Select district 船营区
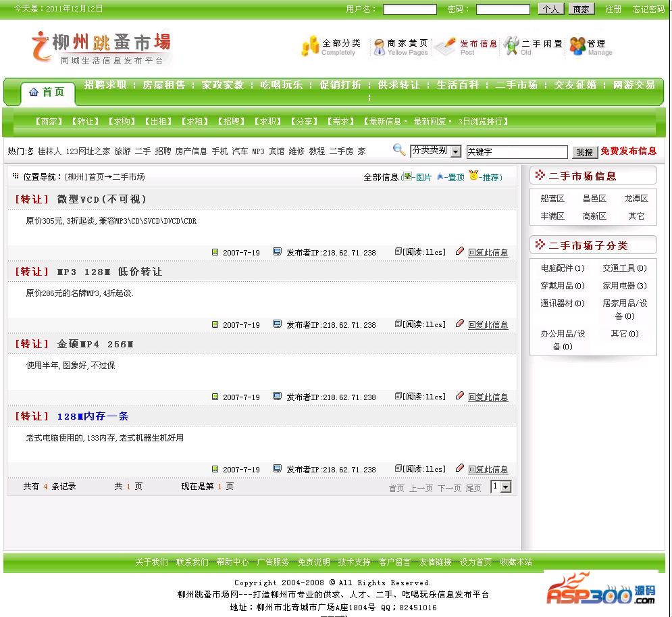 (x=552, y=198)
